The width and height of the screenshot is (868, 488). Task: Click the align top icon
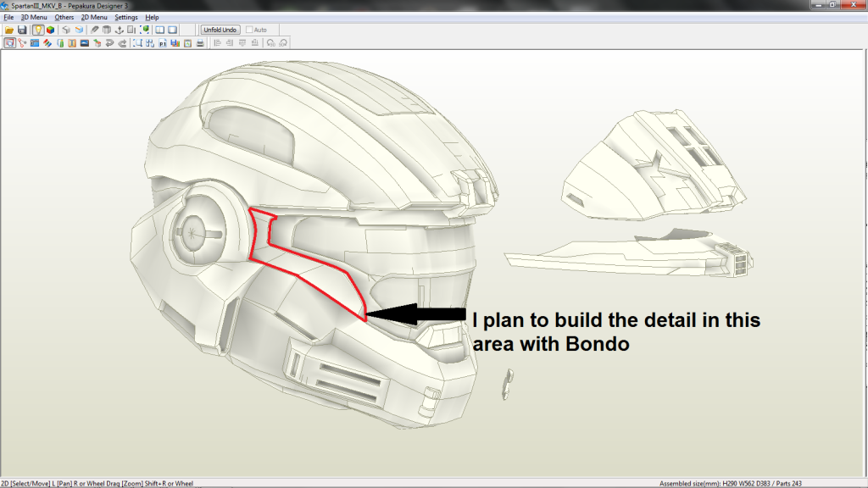[x=242, y=43]
